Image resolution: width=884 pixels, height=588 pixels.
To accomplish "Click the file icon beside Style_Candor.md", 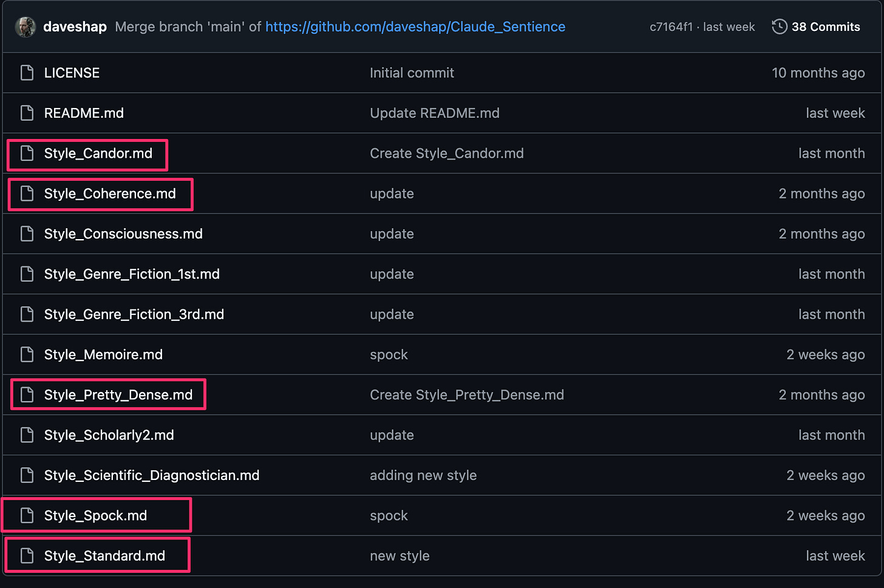I will pyautogui.click(x=27, y=154).
